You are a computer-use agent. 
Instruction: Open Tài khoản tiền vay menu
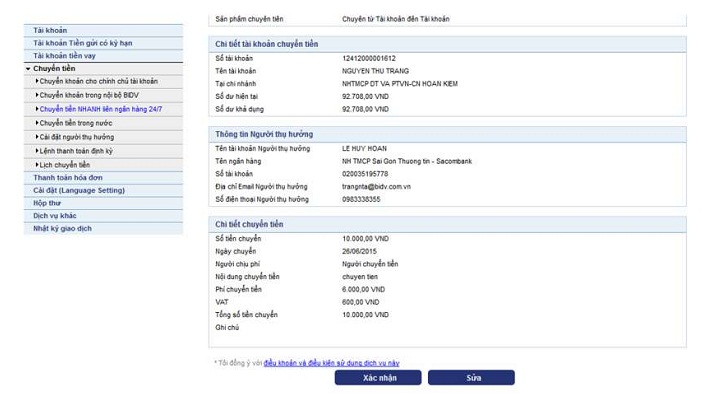click(x=103, y=56)
